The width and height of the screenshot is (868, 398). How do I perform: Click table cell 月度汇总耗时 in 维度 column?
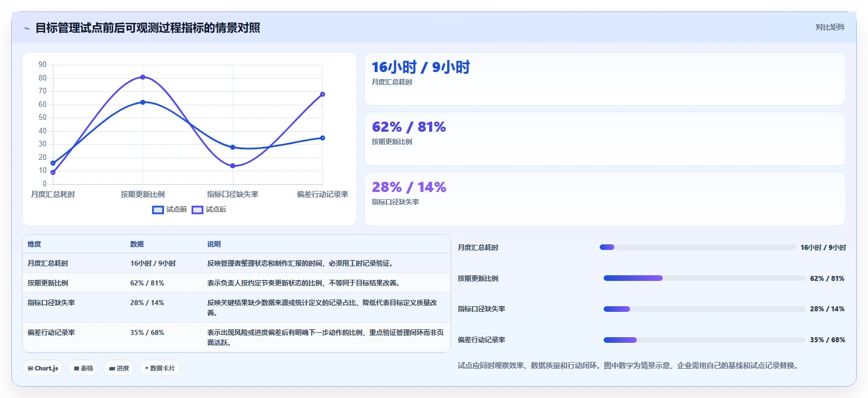tap(48, 263)
